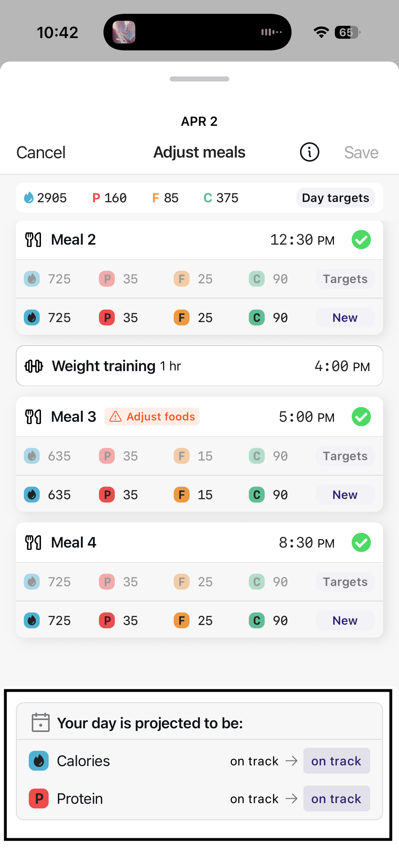399x868 pixels.
Task: Toggle the Meal 4 green checkmark
Action: click(x=361, y=543)
